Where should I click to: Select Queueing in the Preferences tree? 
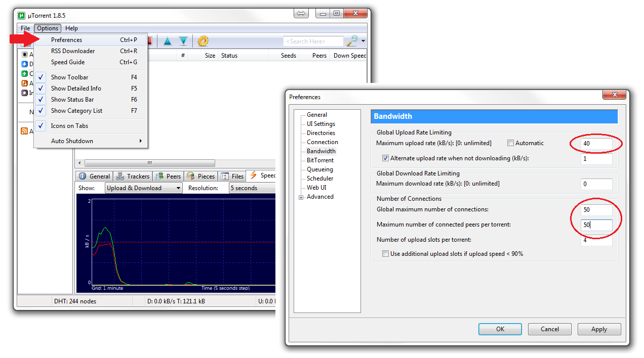(x=320, y=169)
